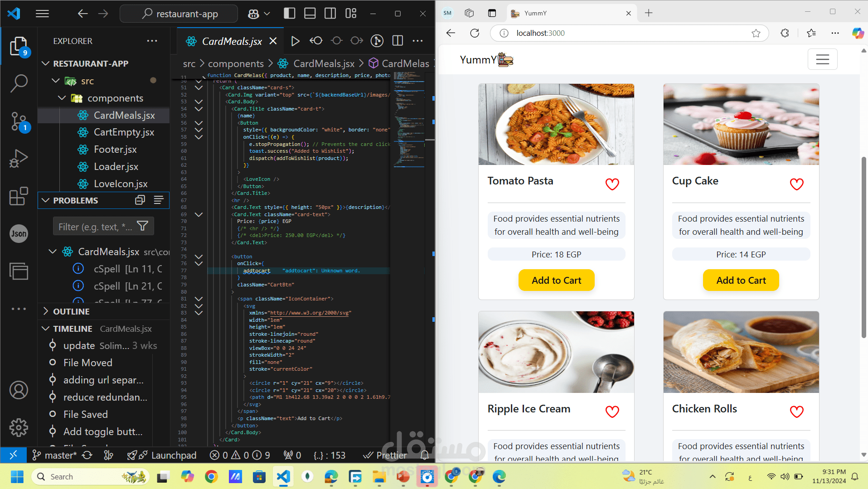Open Prettier status bar item
Screen dimensions: 868x489
point(385,455)
